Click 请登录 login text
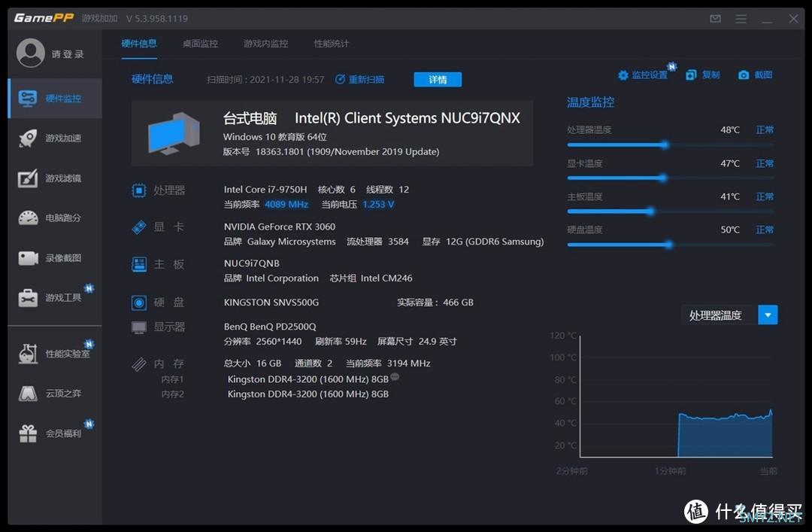Image resolution: width=812 pixels, height=532 pixels. coord(68,54)
